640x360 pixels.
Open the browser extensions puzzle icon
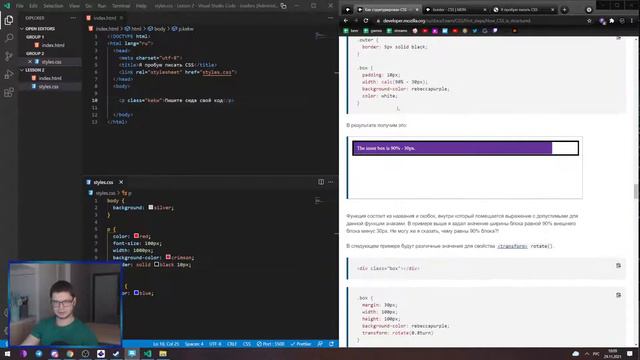(612, 21)
